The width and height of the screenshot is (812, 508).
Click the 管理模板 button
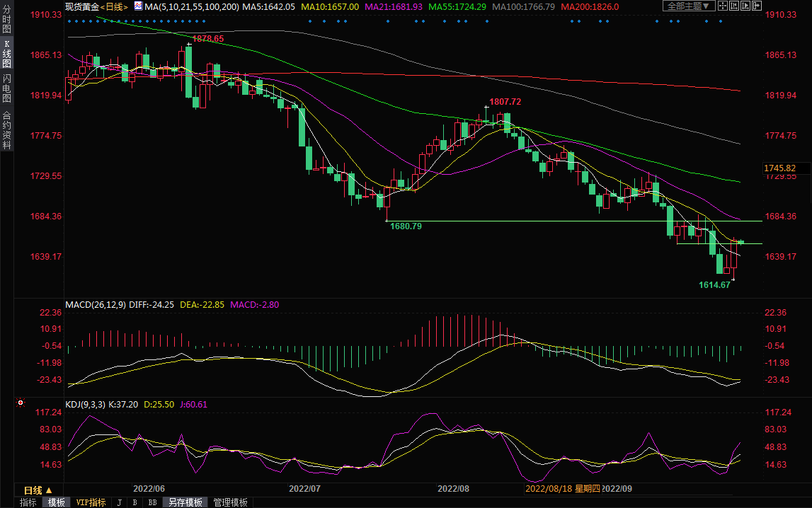(x=231, y=502)
